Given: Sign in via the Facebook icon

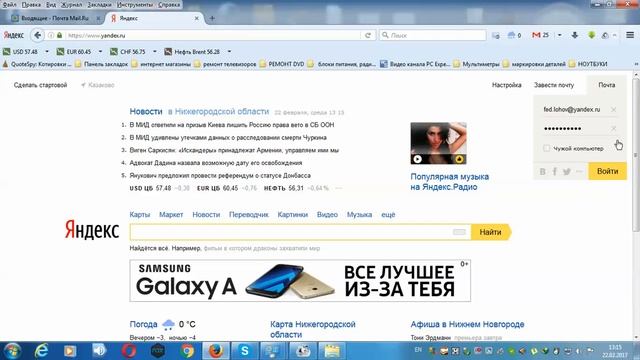Looking at the screenshot, I should [554, 171].
